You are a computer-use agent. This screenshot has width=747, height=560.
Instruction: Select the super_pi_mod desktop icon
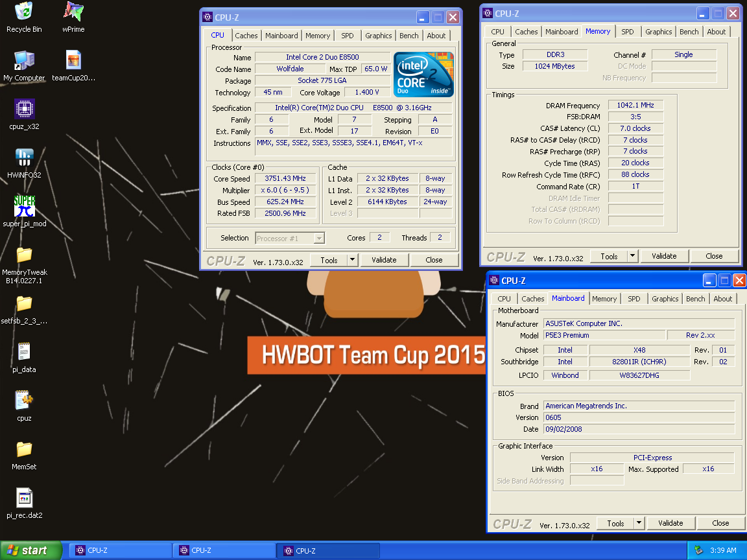pos(24,211)
